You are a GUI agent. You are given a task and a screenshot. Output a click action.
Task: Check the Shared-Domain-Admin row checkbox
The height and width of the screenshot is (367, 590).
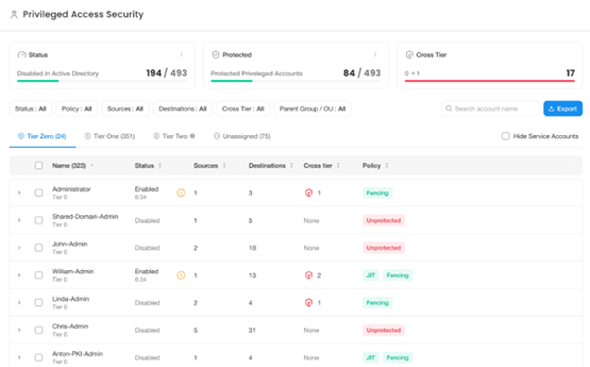(x=38, y=220)
